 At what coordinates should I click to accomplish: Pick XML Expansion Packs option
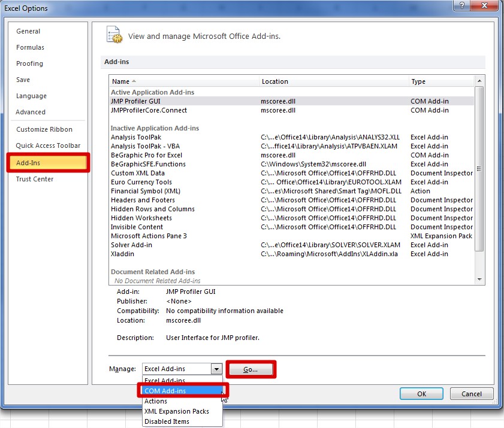(176, 411)
